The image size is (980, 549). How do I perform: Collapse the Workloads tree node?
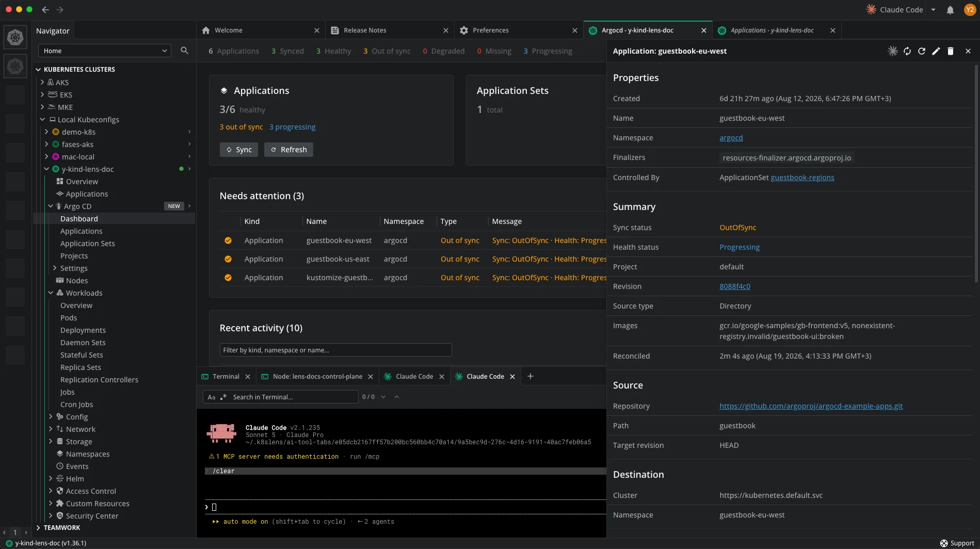coord(51,293)
